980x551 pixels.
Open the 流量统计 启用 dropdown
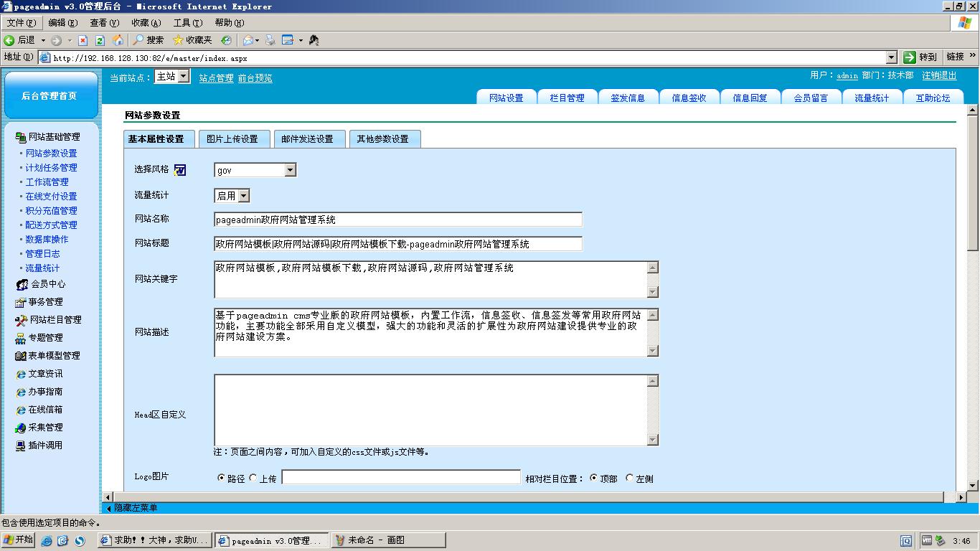click(x=244, y=195)
